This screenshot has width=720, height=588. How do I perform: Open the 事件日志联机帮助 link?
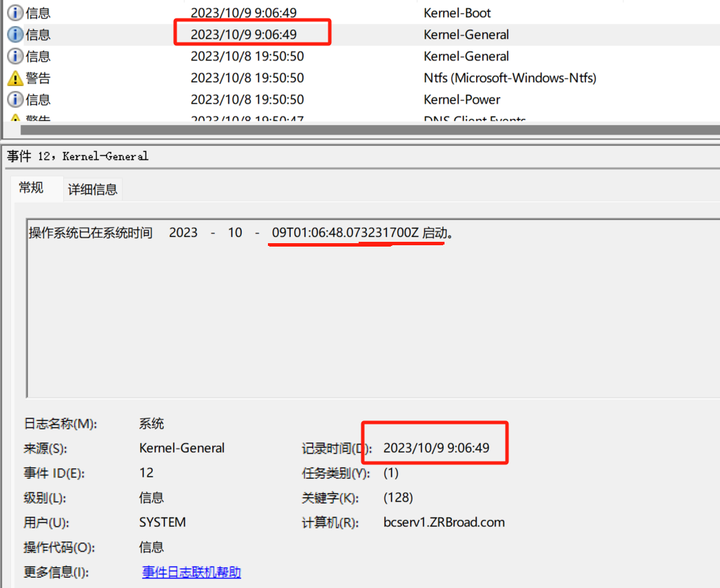click(192, 572)
